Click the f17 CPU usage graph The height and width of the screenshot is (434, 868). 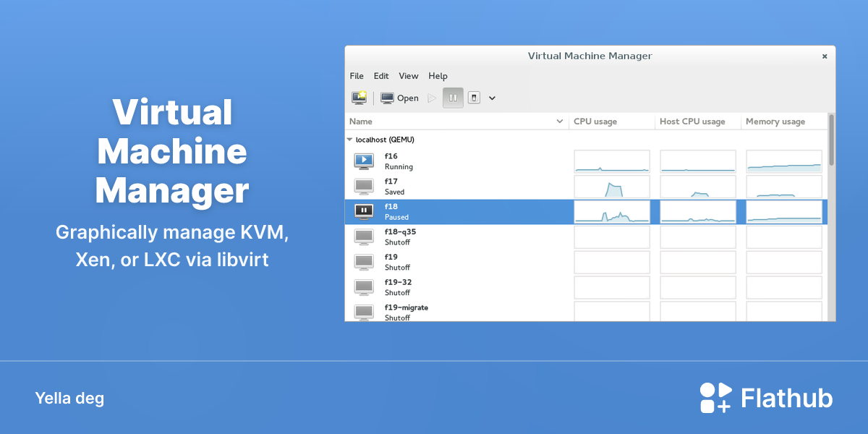click(x=612, y=187)
